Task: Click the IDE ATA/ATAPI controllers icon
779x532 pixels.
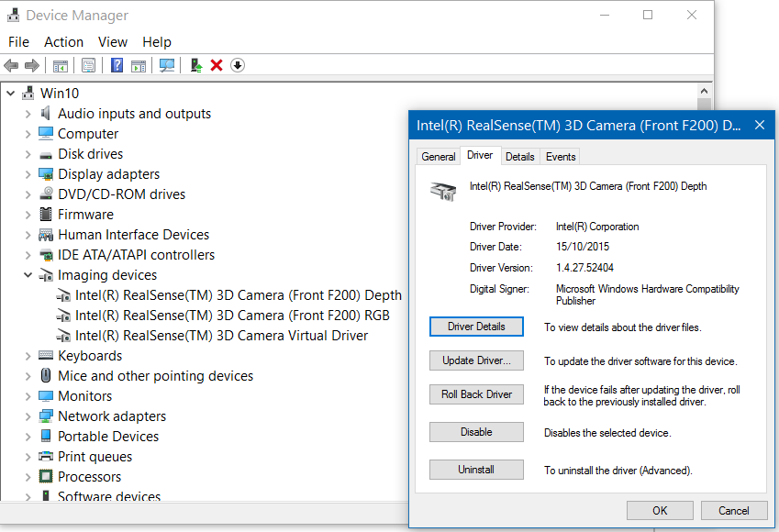Action: (46, 255)
